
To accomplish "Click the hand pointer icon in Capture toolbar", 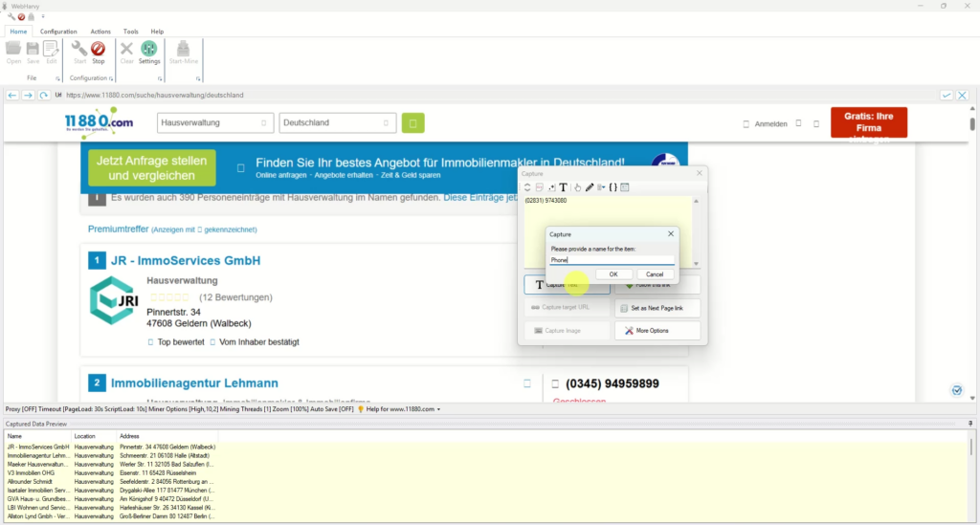I will tap(577, 187).
